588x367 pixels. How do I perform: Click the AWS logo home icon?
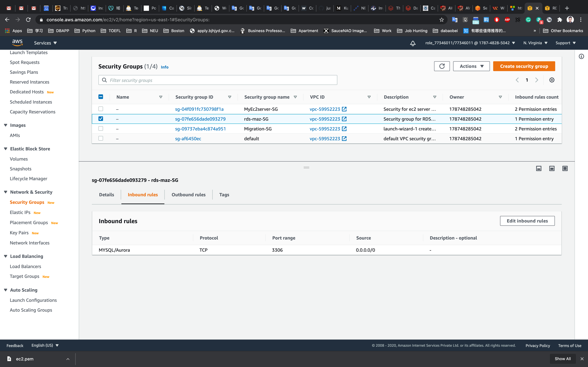(x=17, y=43)
